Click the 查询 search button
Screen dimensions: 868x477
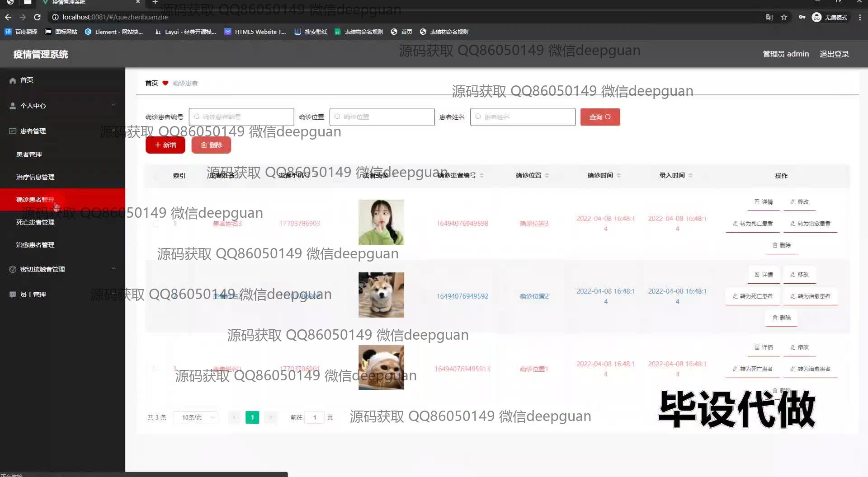coord(600,117)
